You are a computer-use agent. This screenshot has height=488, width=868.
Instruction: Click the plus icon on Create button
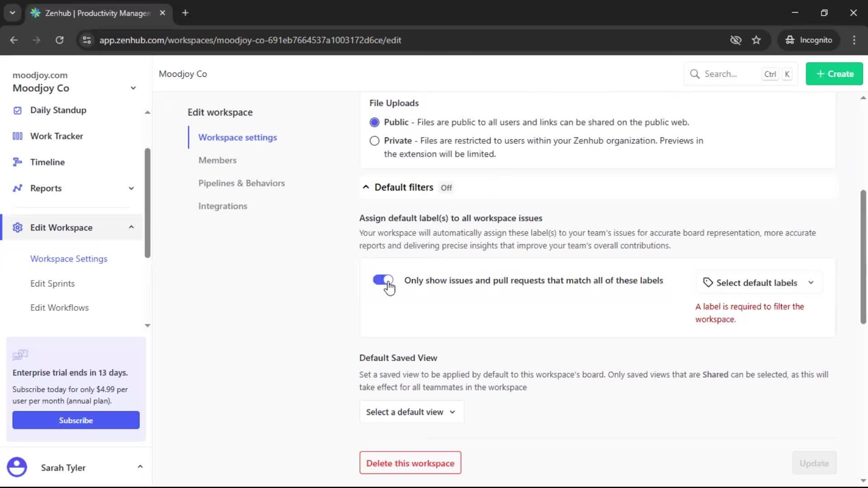coord(820,74)
